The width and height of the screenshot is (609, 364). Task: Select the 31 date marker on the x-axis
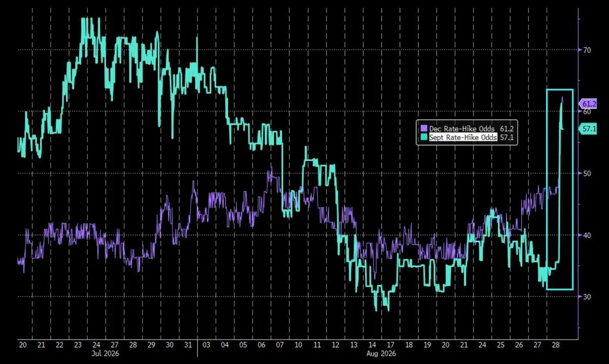point(188,345)
